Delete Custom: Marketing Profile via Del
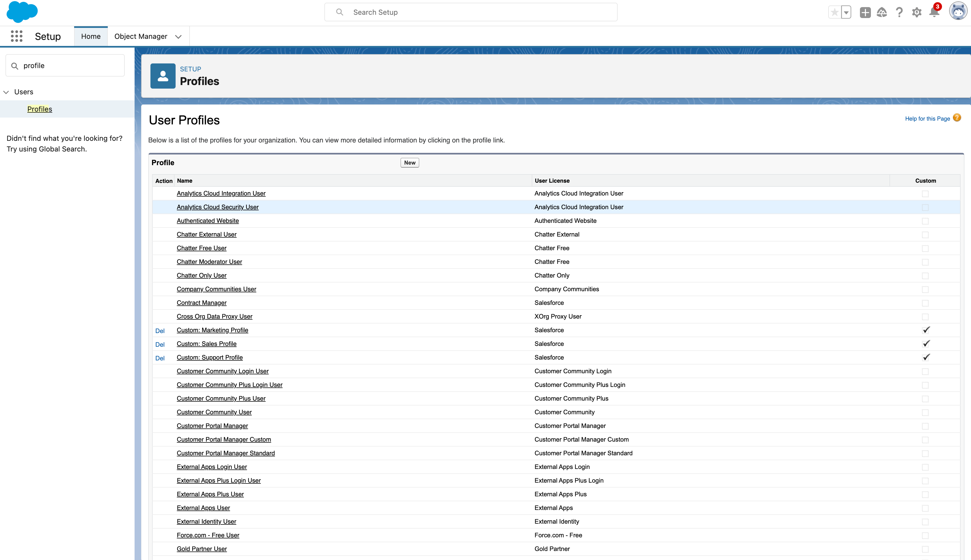Screen dimensions: 971x560 160,331
